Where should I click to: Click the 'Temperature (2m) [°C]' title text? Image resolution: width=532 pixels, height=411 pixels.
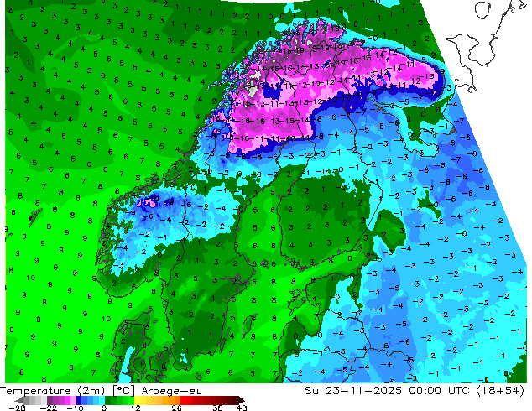point(67,391)
